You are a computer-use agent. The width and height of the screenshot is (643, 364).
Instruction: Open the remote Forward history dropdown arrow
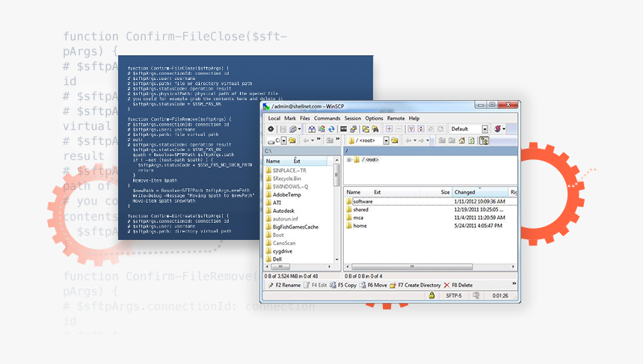click(428, 141)
